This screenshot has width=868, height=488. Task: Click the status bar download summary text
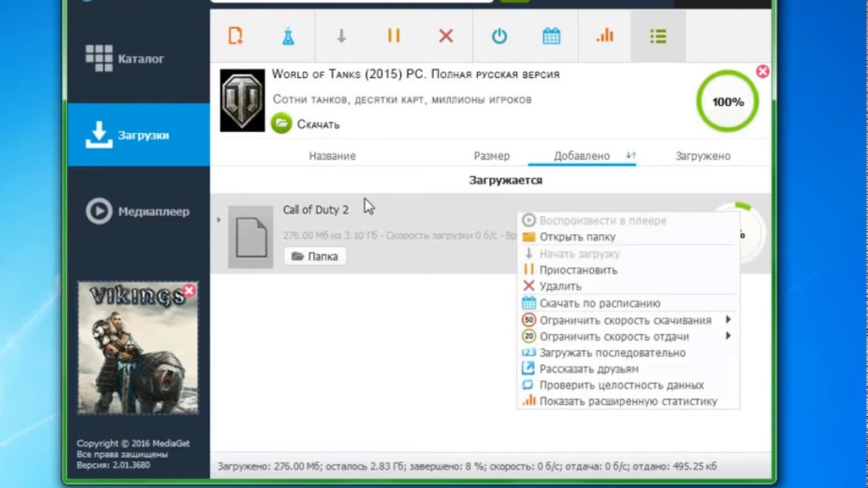(467, 466)
